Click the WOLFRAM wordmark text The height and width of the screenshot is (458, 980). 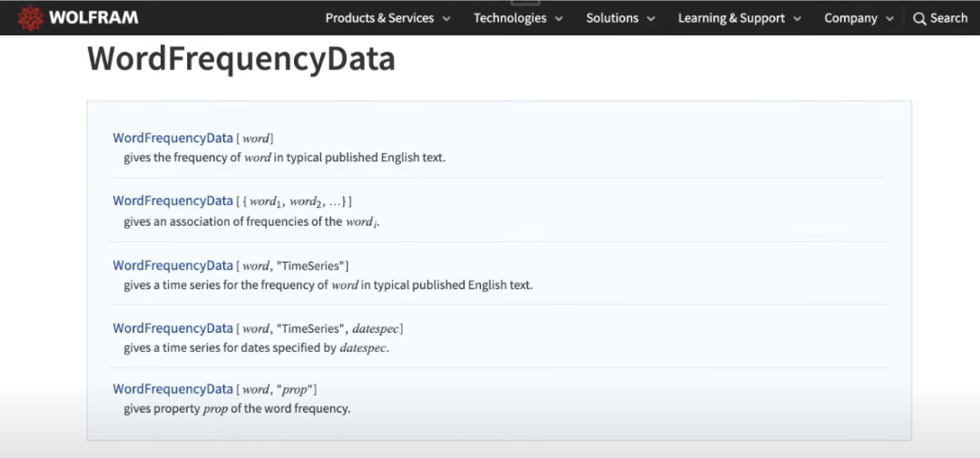pos(93,18)
